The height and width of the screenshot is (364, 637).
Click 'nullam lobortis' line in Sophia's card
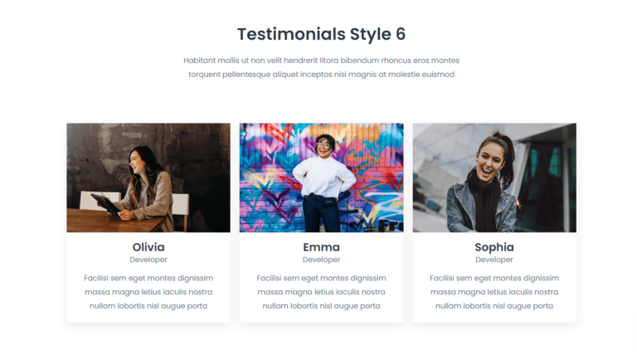(494, 306)
